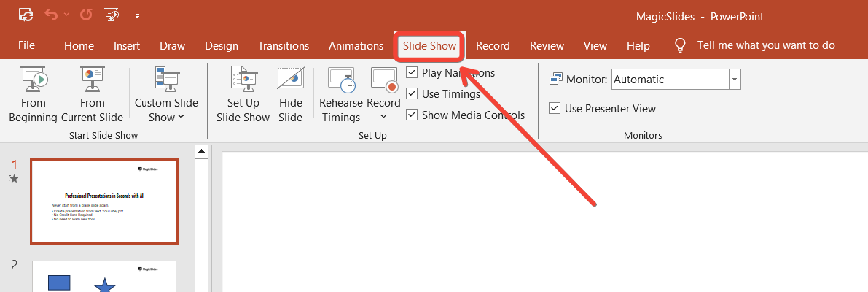
Task: Open the Help tab
Action: coord(638,46)
